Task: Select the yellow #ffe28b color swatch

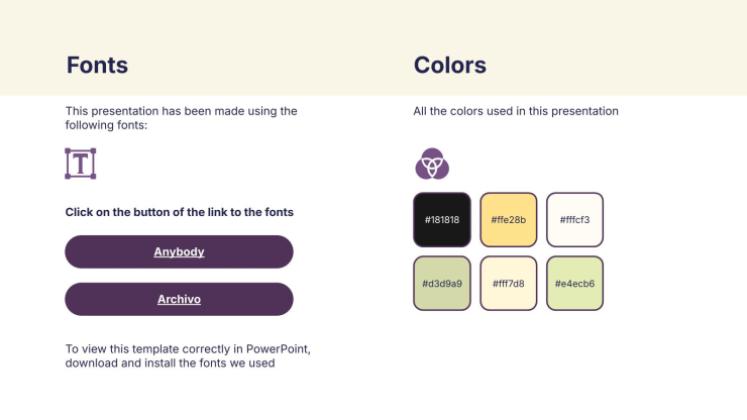Action: pos(508,220)
